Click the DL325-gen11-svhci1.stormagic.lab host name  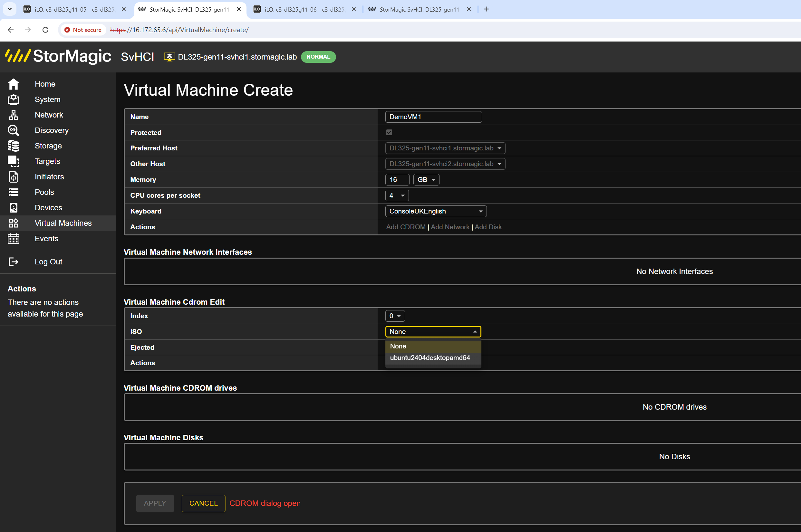237,57
